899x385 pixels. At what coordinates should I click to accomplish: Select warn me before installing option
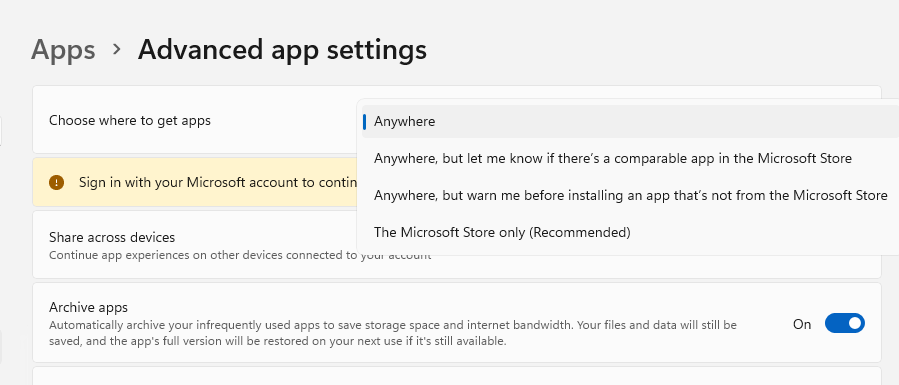630,195
